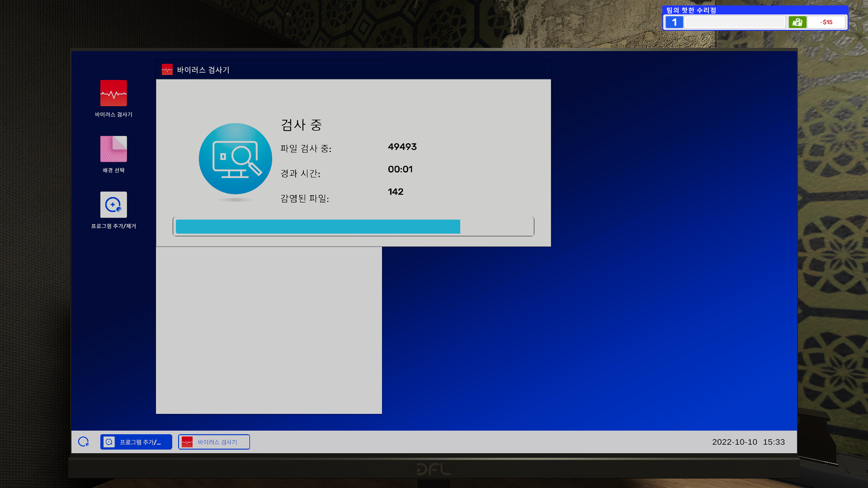
Task: Click the infected files count 142
Action: pyautogui.click(x=396, y=192)
